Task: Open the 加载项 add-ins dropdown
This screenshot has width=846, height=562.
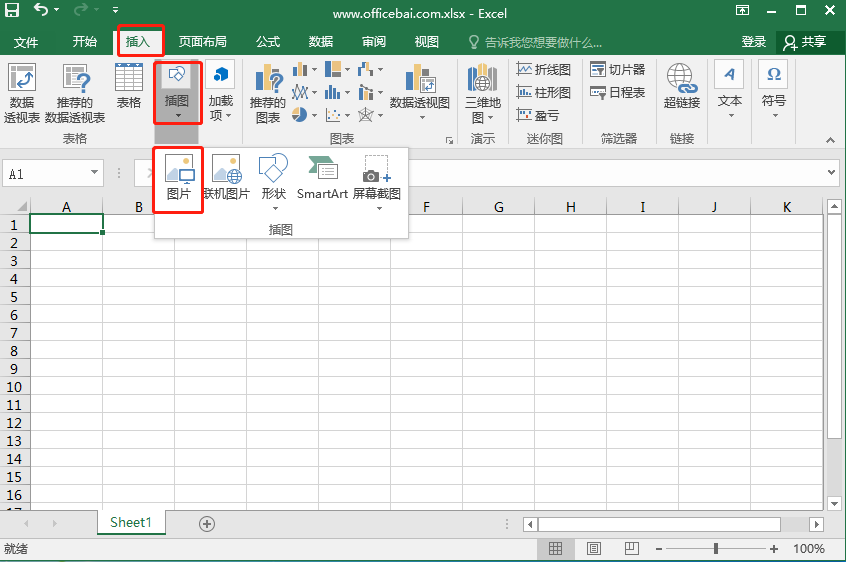Action: pos(221,93)
